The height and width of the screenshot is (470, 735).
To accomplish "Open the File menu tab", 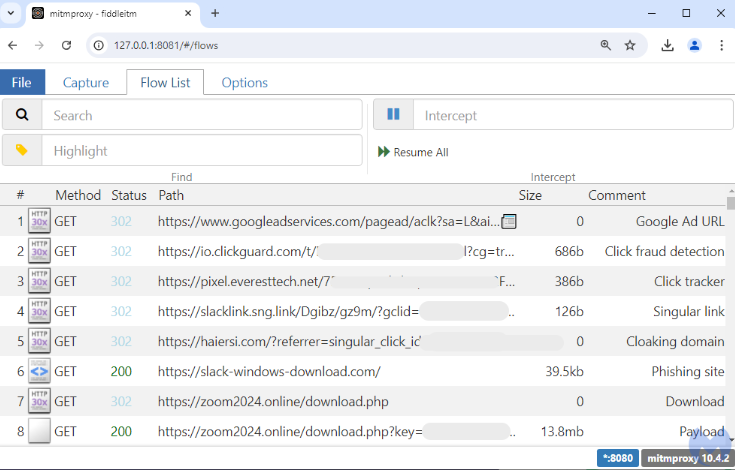I will [22, 82].
